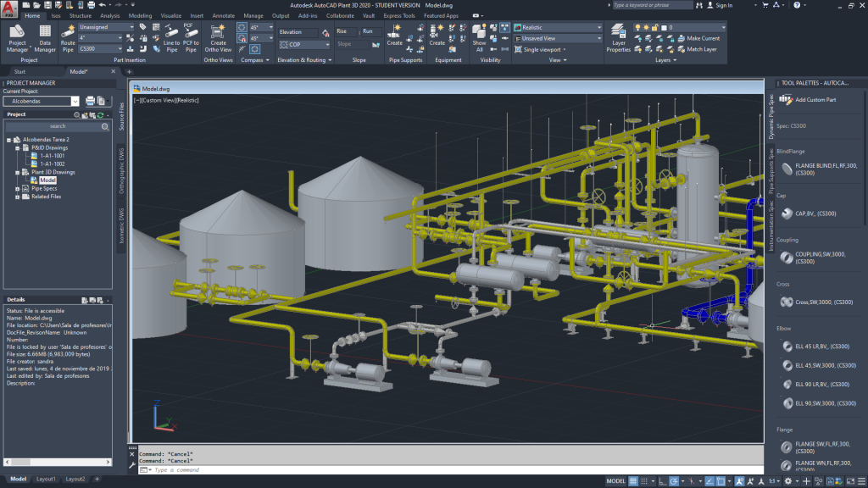The height and width of the screenshot is (488, 868).
Task: Click the Save icon in quick access toolbar
Action: [x=47, y=5]
